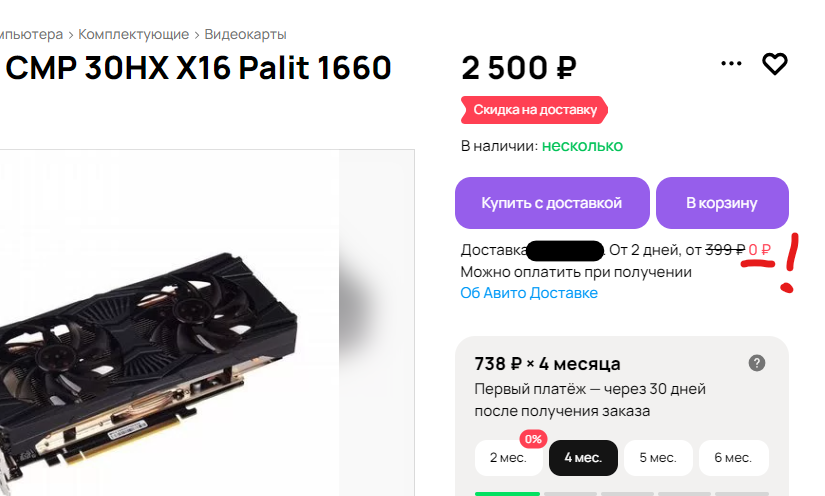Go to the Комплектующие breadcrumb category
The height and width of the screenshot is (496, 825).
134,34
